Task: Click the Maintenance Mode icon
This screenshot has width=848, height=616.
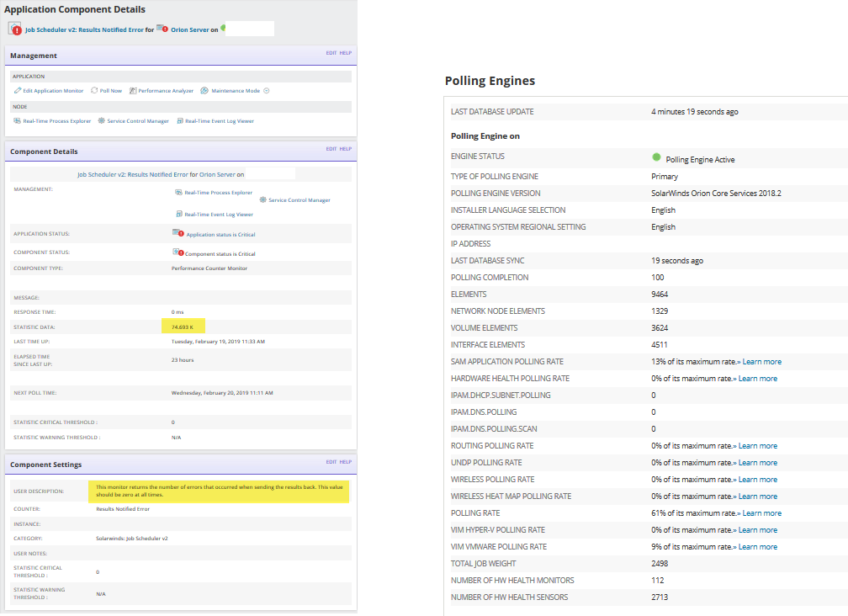Action: pos(204,91)
